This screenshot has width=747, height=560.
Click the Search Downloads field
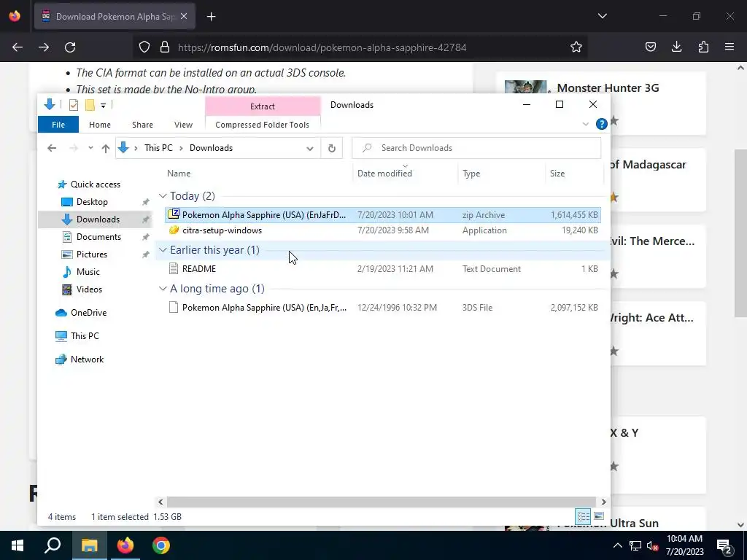tap(476, 148)
